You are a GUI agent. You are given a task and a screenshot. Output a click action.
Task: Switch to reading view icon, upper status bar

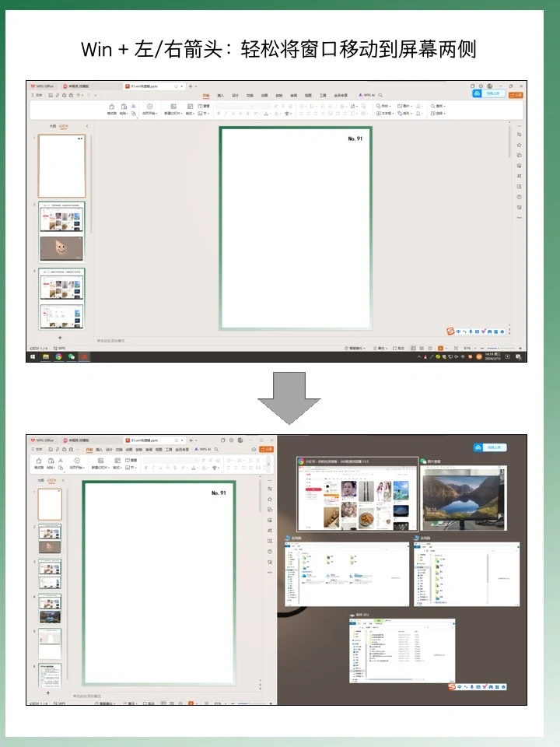pos(430,349)
